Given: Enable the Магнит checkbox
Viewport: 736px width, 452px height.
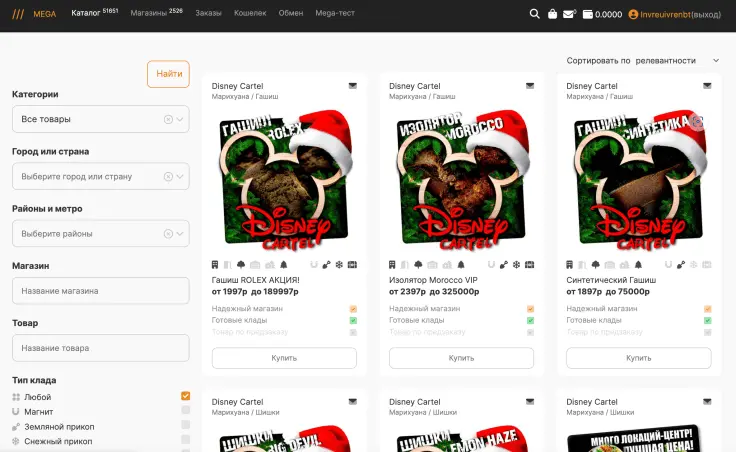Looking at the screenshot, I should coord(185,411).
